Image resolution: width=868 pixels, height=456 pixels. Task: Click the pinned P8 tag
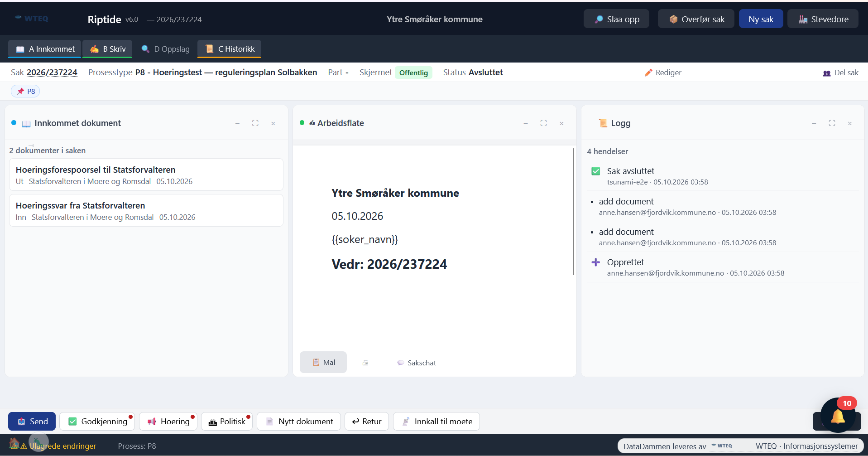point(26,91)
